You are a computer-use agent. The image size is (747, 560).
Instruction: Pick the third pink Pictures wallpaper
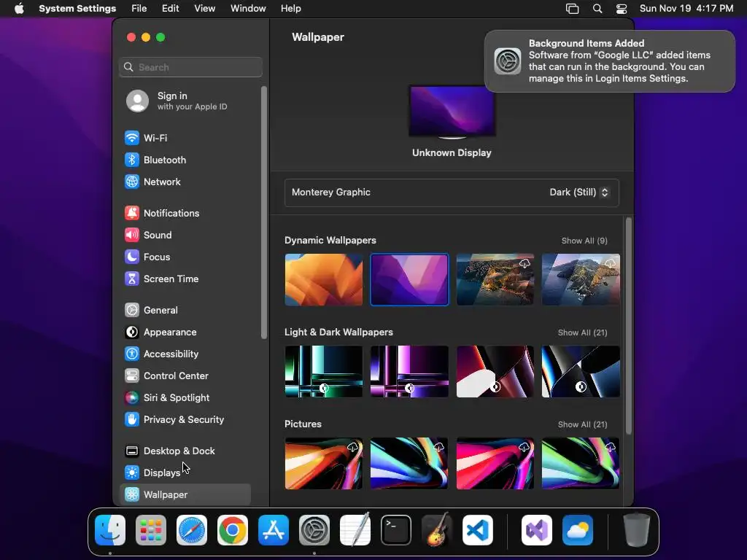click(x=495, y=464)
